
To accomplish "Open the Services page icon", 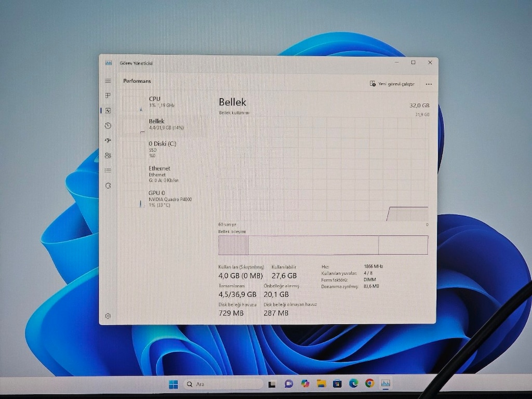I will click(108, 185).
